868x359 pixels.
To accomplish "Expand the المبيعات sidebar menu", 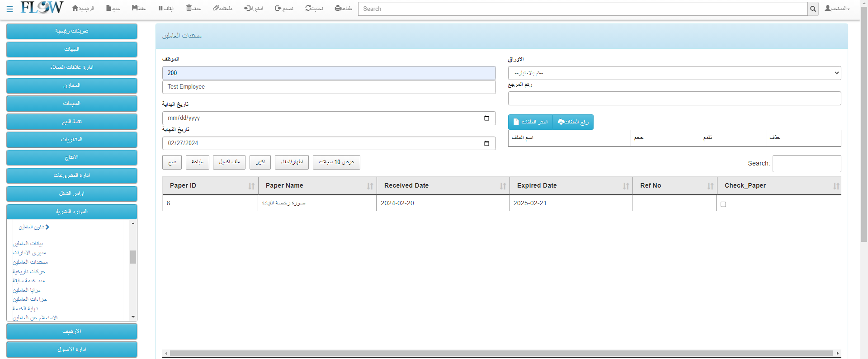I will tap(72, 104).
